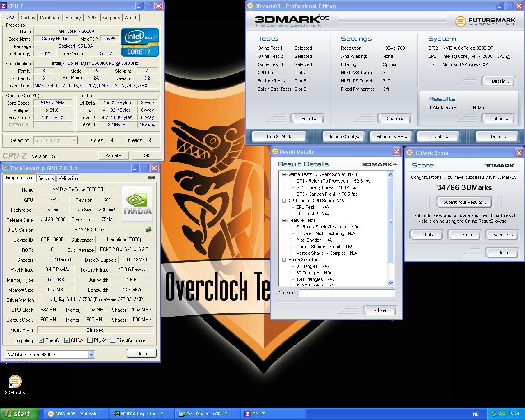The width and height of the screenshot is (525, 420).
Task: Click the NL language indicator in tray
Action: 475,414
